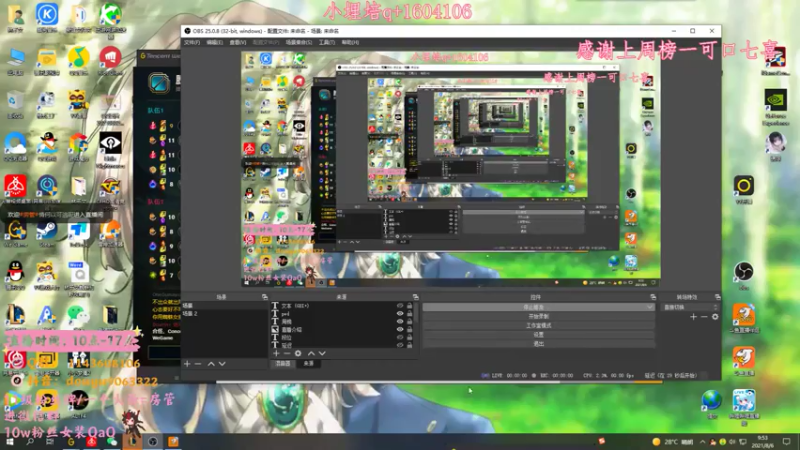Open the 文件(F) menu in OBS
Screen dimensions: 800x450
coord(192,42)
